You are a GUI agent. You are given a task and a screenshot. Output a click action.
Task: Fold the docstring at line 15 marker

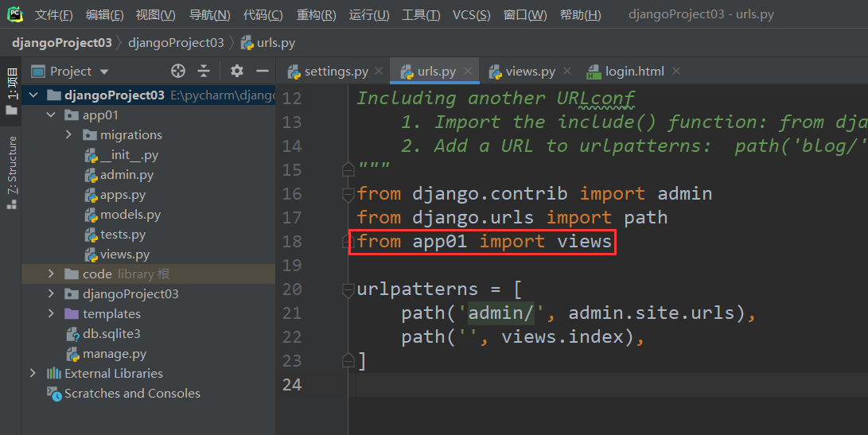(x=348, y=169)
